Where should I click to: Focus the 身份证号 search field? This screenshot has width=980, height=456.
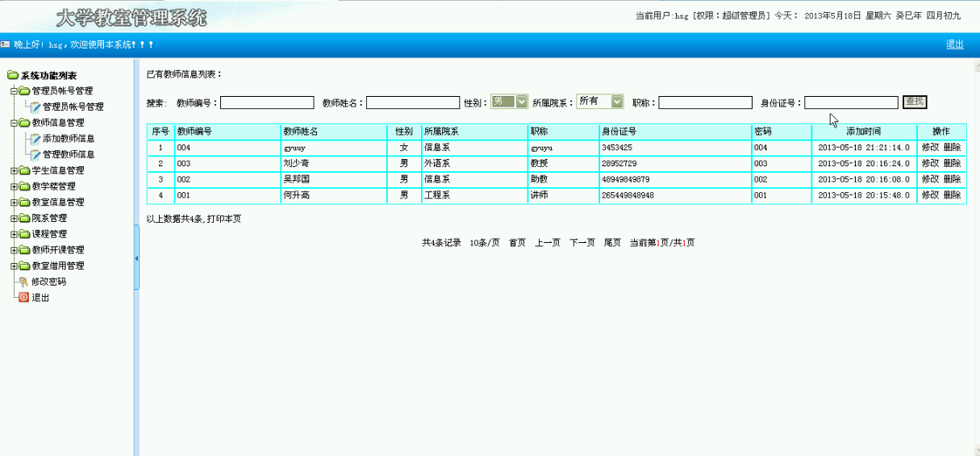pos(851,102)
